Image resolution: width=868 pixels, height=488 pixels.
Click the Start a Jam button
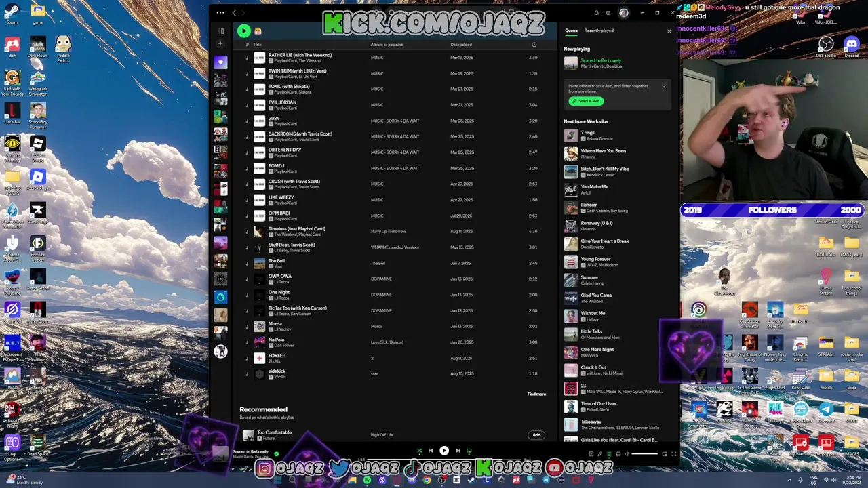point(586,101)
